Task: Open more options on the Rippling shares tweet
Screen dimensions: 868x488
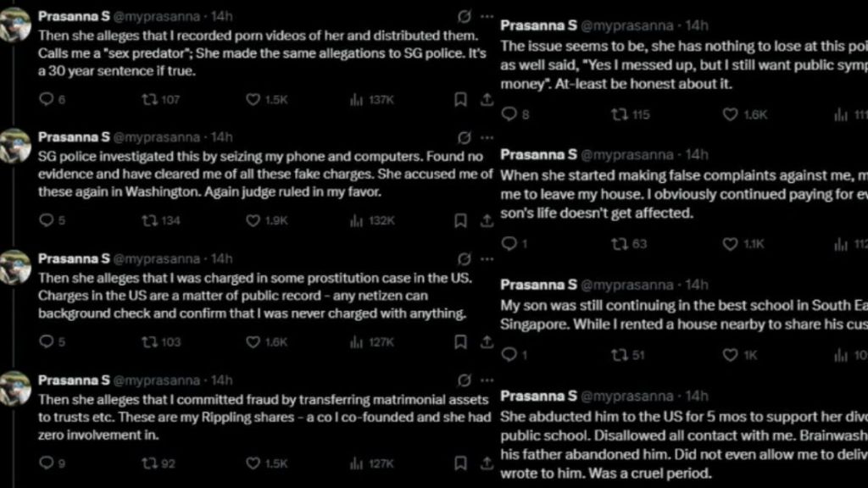Action: 487,380
